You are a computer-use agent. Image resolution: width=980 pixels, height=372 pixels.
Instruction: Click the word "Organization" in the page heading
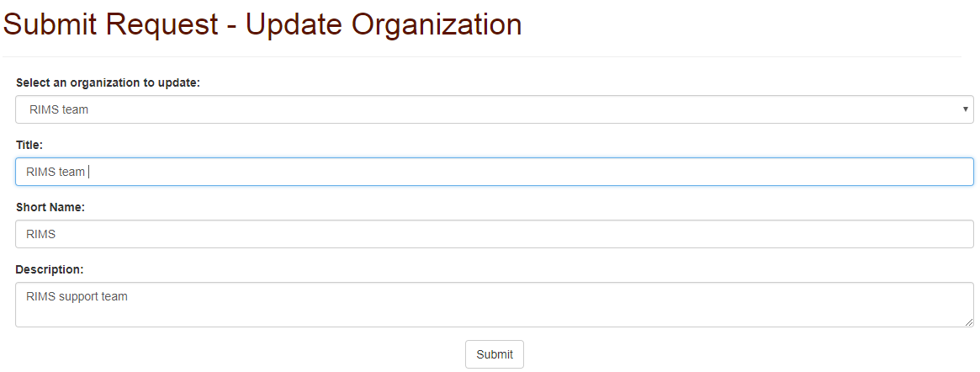click(436, 24)
